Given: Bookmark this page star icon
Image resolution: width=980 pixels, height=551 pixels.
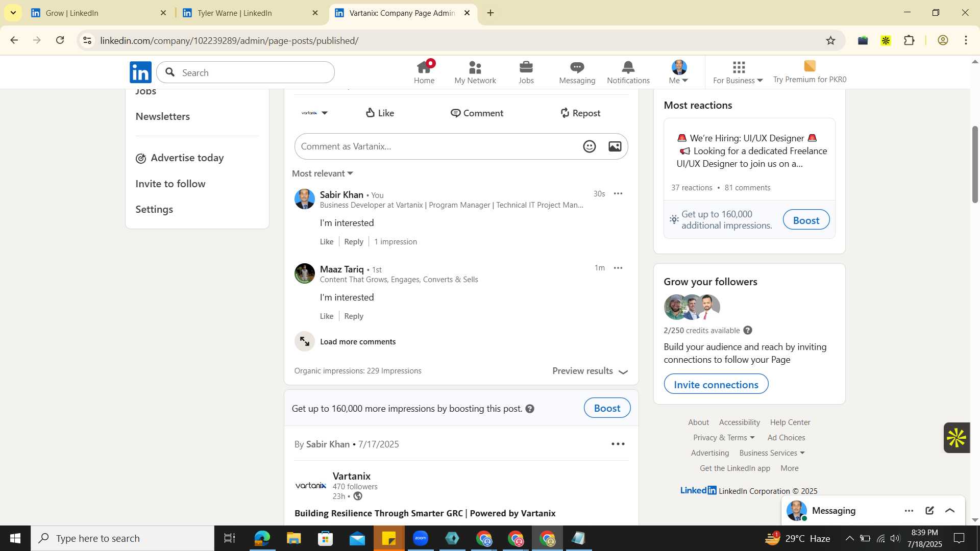Looking at the screenshot, I should coord(830,40).
